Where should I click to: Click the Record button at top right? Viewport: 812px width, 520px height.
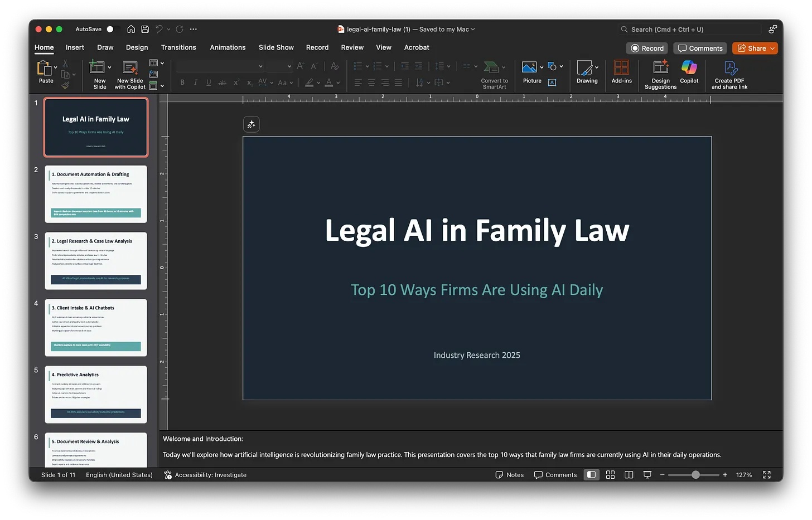[x=647, y=48]
